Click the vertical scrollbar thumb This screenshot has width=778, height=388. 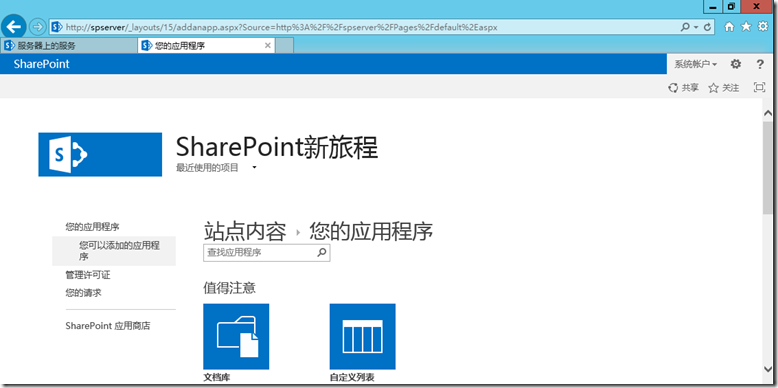pyautogui.click(x=768, y=167)
